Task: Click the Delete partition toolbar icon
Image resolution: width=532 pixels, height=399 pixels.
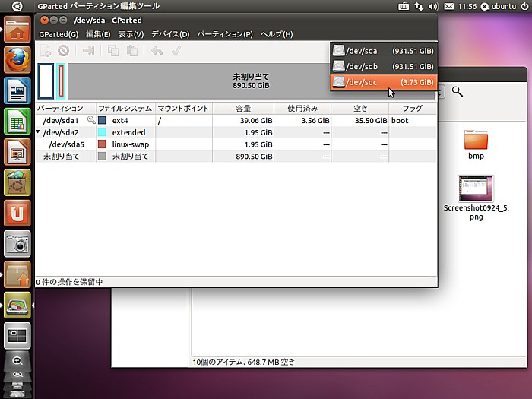Action: [63, 51]
